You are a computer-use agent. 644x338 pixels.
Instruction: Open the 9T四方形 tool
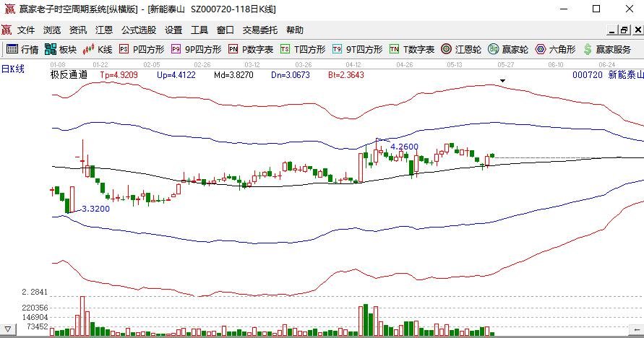click(x=357, y=50)
